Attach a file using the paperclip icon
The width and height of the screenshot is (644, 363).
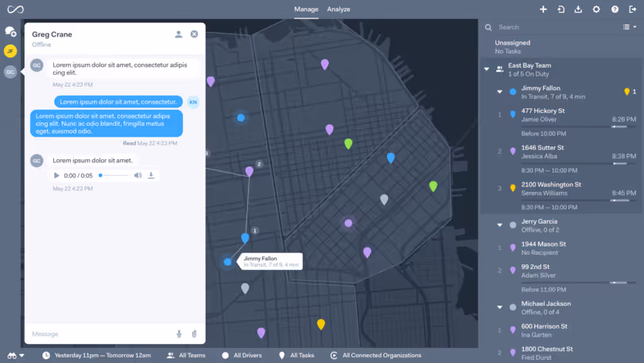[193, 334]
